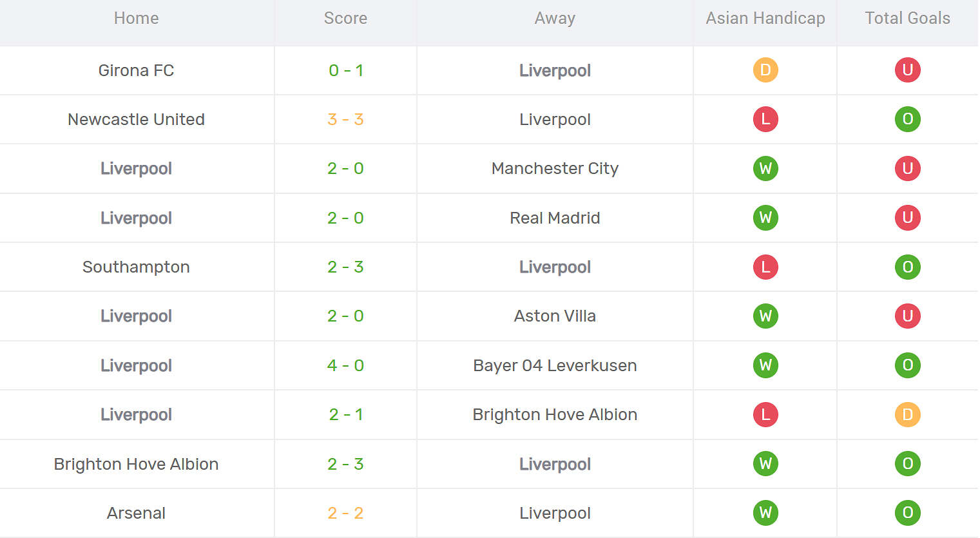Screen dimensions: 980x538
Task: Click the Total Goals column header
Action: pyautogui.click(x=907, y=18)
